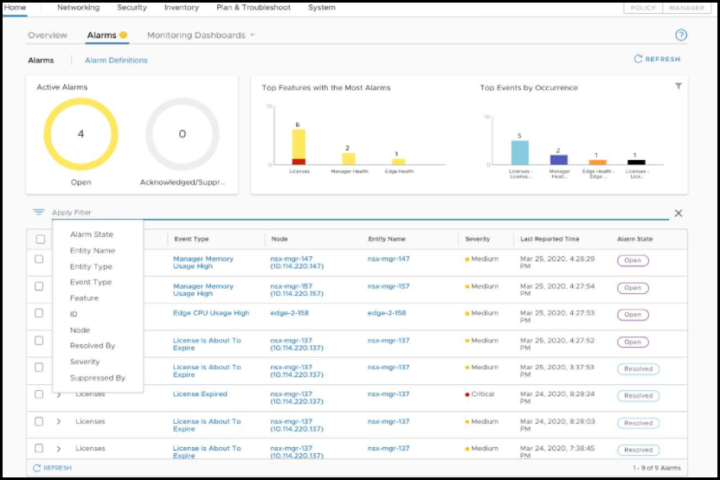This screenshot has height=480, width=720.
Task: Choose Resolved By from filter list
Action: click(92, 346)
